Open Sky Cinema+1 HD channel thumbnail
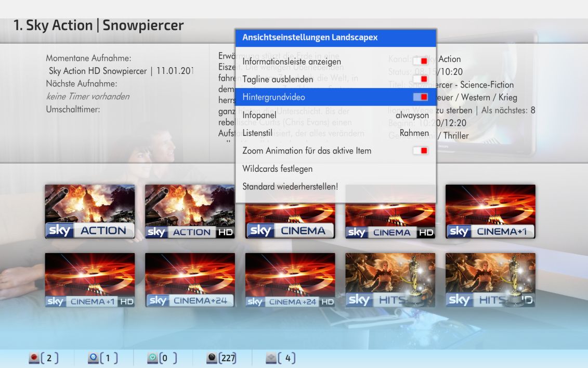This screenshot has width=588, height=368. (x=90, y=280)
